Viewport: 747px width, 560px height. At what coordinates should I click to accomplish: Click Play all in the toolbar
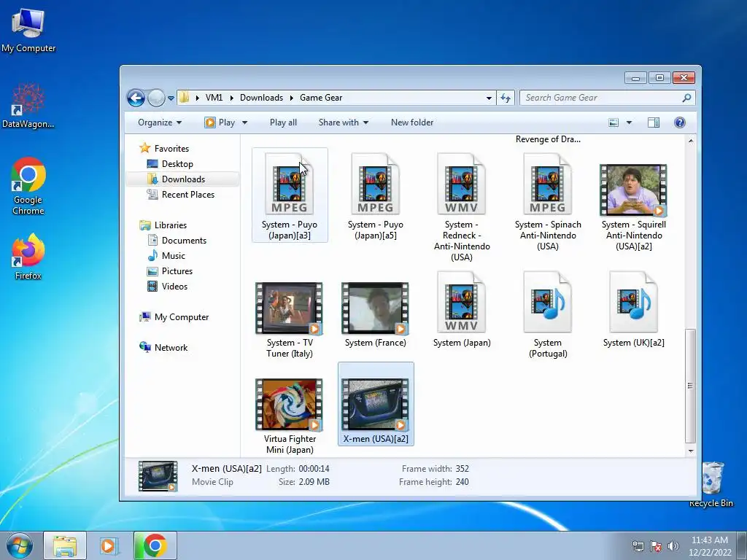pos(283,122)
